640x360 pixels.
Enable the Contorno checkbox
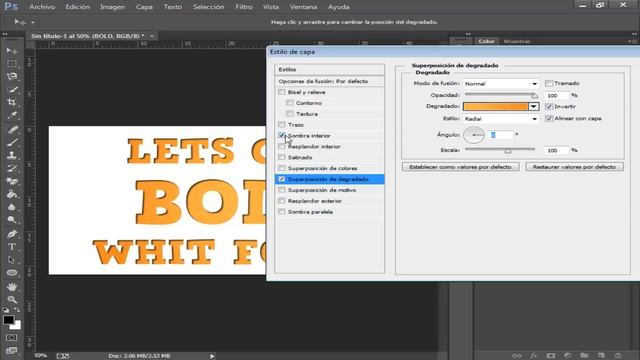coord(290,103)
